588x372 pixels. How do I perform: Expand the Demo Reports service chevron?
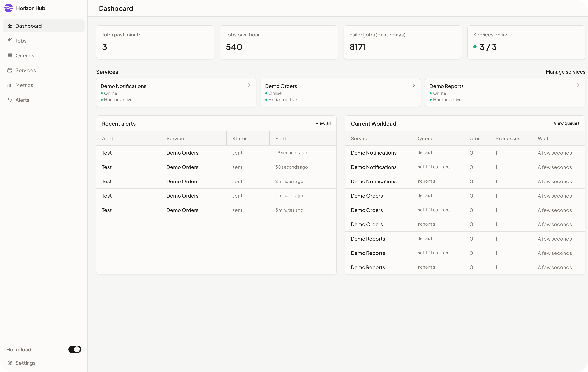tap(578, 85)
